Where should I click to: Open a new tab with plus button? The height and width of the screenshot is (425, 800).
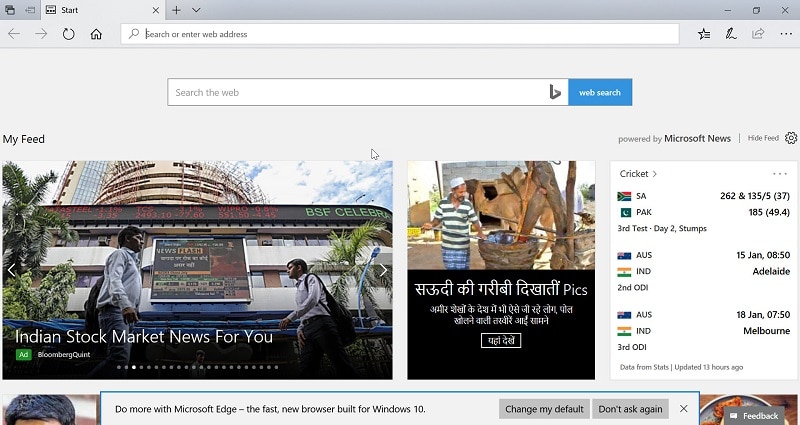(x=176, y=10)
